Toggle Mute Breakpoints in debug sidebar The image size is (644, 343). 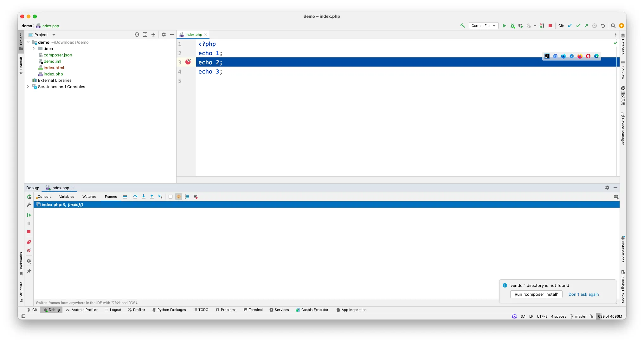point(29,250)
